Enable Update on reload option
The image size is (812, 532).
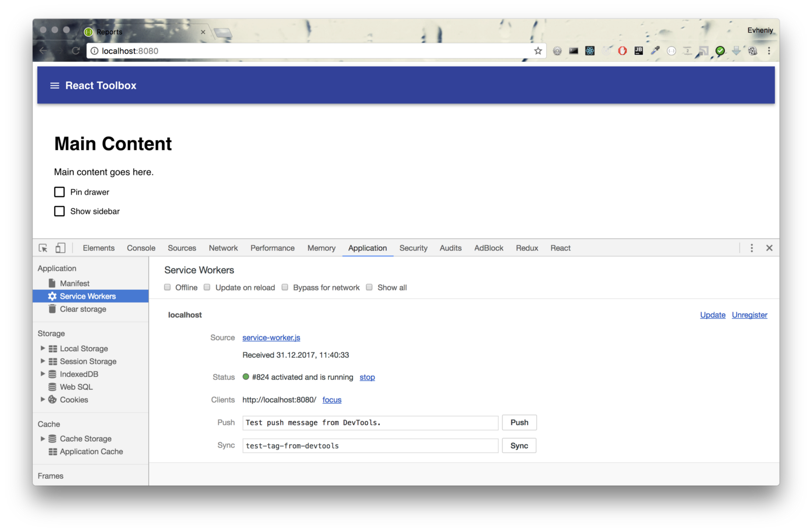[207, 287]
